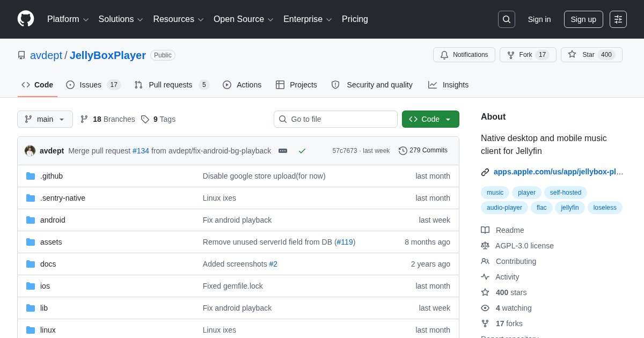
Task: Click the star icon beside 400 stars
Action: (485, 292)
